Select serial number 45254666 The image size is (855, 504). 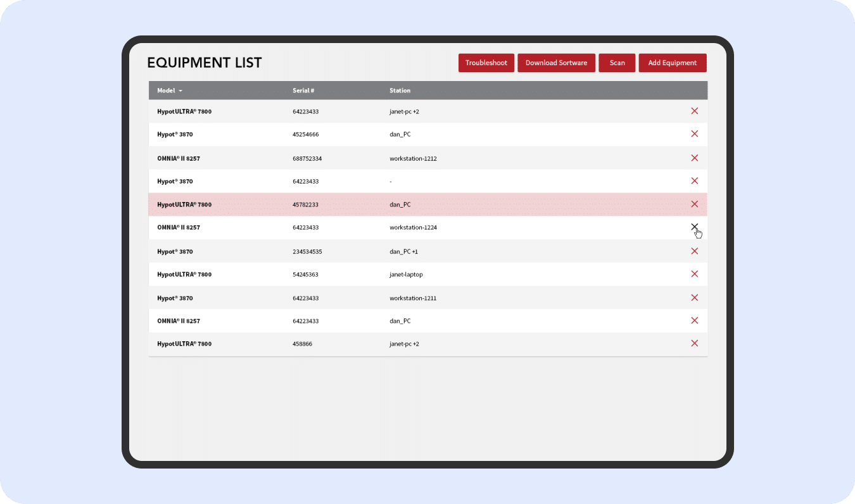306,134
